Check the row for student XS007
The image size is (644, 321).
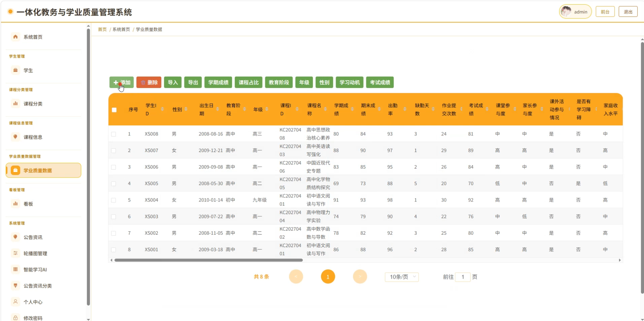(x=114, y=150)
